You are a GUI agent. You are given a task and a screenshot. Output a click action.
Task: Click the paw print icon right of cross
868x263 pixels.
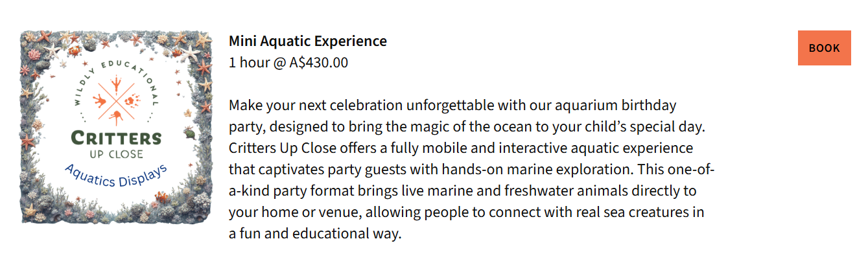click(x=132, y=100)
